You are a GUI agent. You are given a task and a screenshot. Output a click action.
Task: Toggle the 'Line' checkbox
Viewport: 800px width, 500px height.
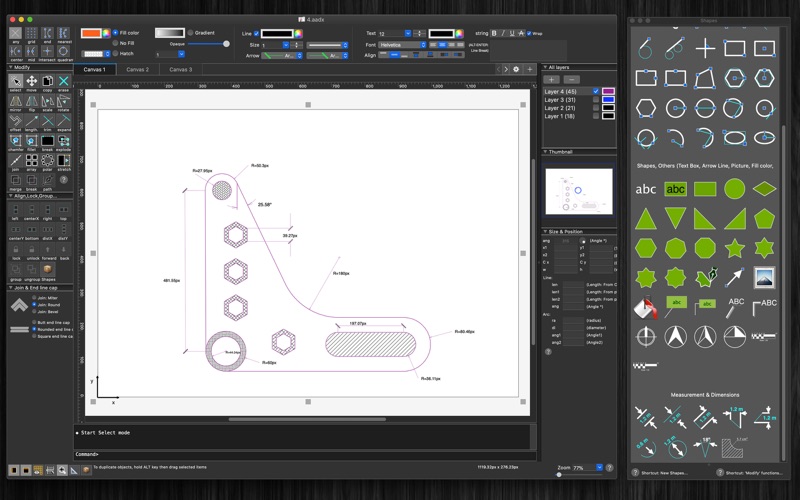[257, 34]
